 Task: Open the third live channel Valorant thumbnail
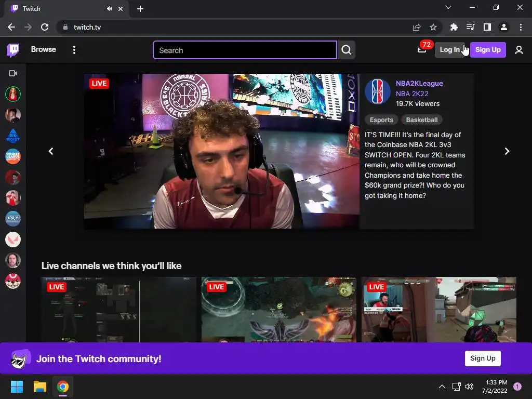(438, 310)
